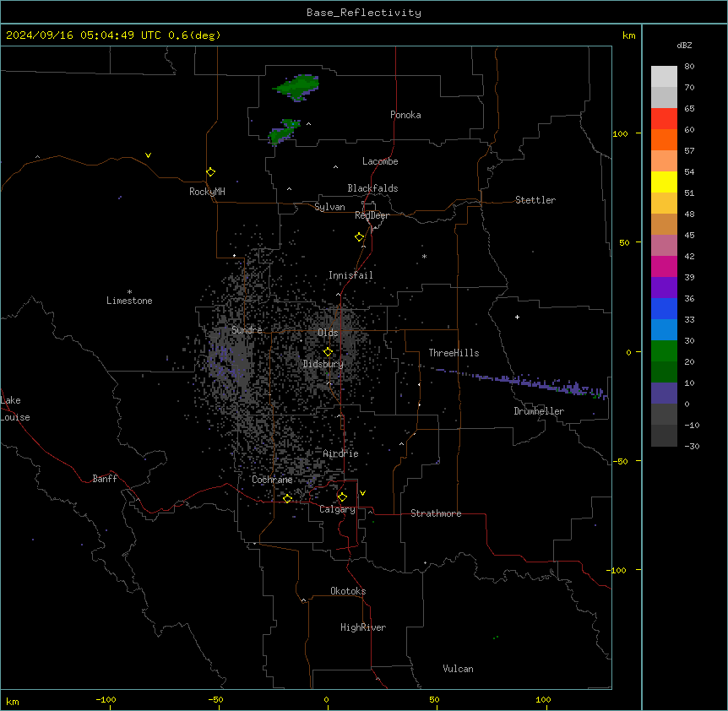Click the Drumheller label

click(539, 411)
